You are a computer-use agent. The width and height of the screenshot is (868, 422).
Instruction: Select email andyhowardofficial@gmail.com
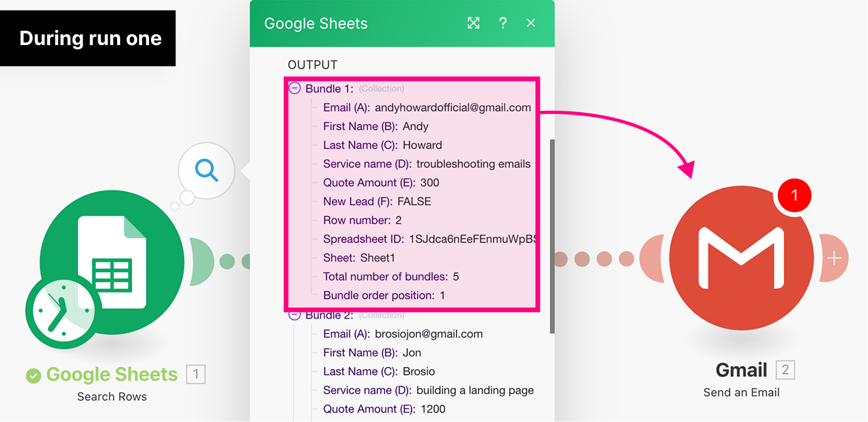click(x=453, y=108)
